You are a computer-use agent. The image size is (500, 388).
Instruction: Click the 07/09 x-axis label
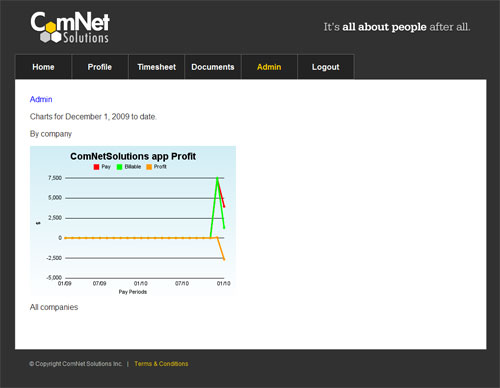pyautogui.click(x=99, y=284)
